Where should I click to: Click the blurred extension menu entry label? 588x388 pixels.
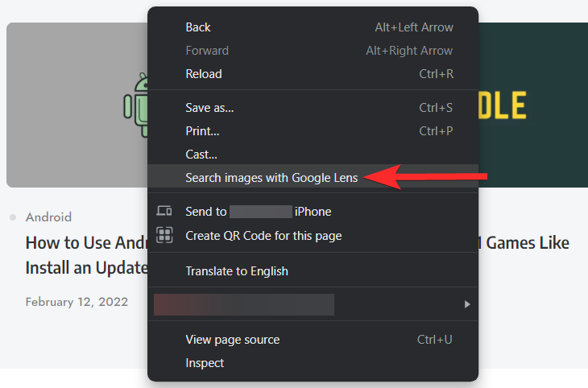click(x=243, y=304)
